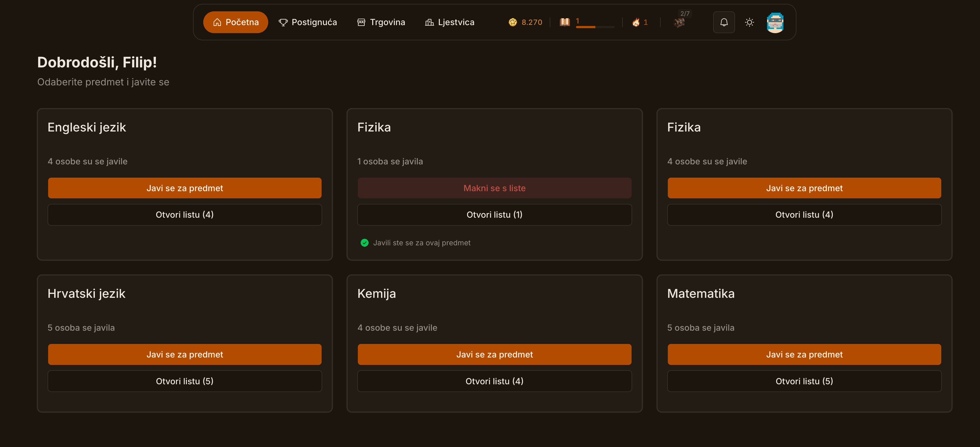Click the open book level icon
The image size is (980, 447).
tap(565, 22)
